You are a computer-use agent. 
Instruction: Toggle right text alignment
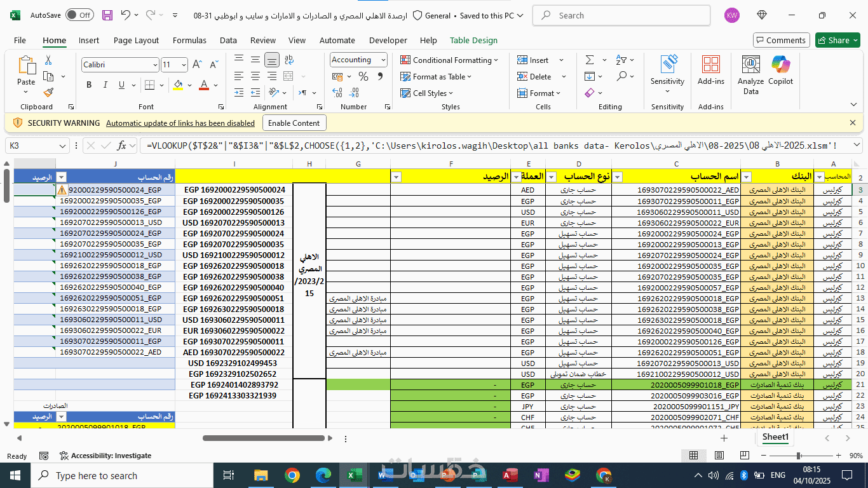pos(272,76)
